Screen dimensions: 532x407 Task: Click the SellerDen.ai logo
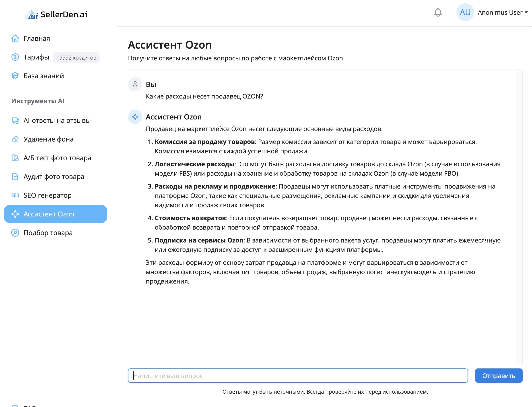[x=56, y=14]
